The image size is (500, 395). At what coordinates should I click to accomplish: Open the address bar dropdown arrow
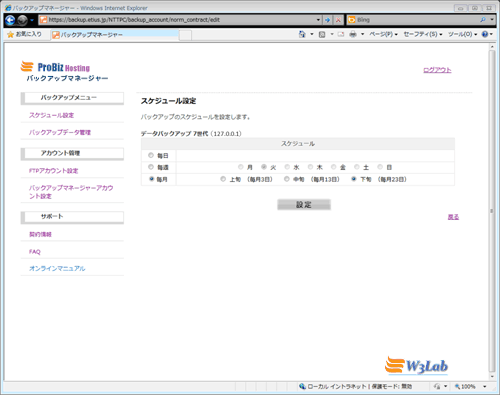point(318,20)
